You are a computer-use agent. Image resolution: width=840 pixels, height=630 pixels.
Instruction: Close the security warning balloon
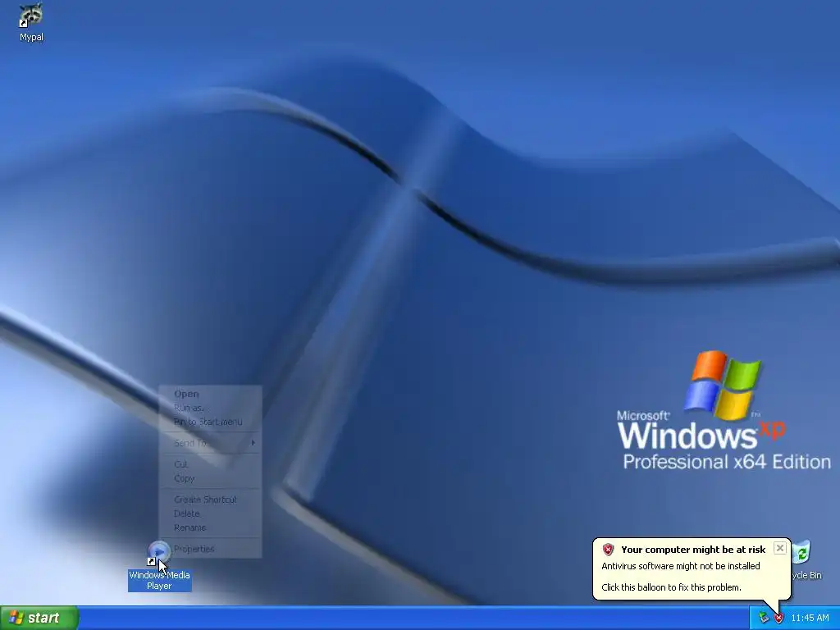coord(780,548)
